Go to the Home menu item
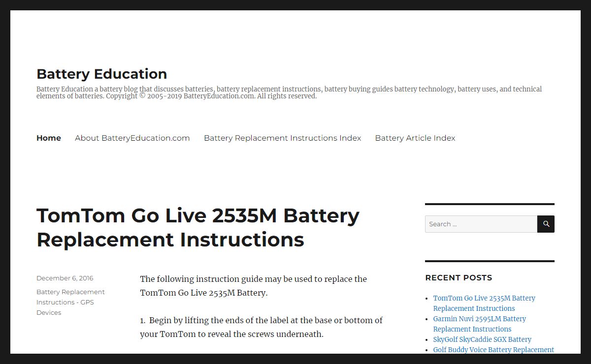Image resolution: width=591 pixels, height=364 pixels. 49,138
